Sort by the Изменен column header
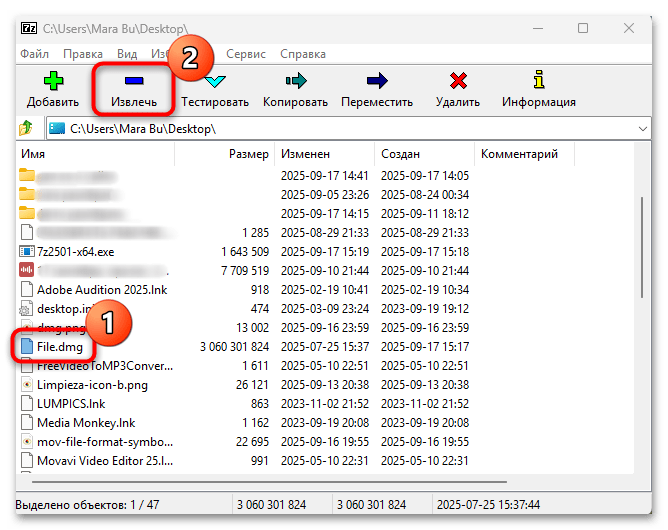This screenshot has height=530, width=668. coord(325,154)
